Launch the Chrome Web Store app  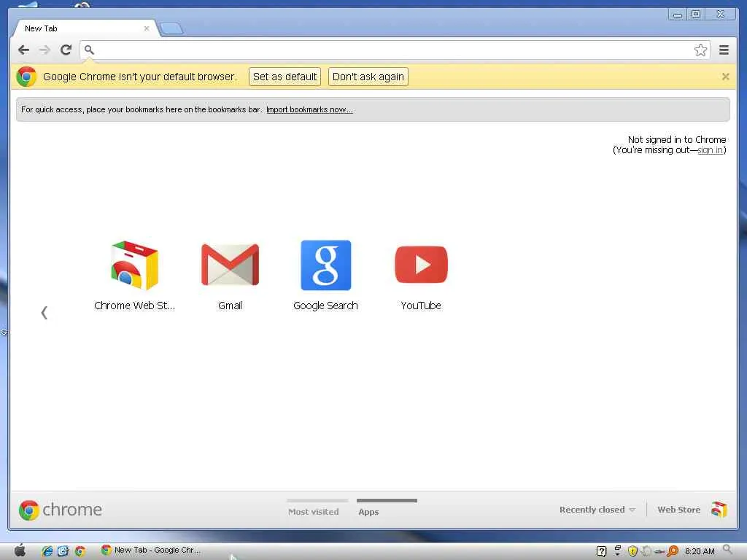(x=134, y=275)
